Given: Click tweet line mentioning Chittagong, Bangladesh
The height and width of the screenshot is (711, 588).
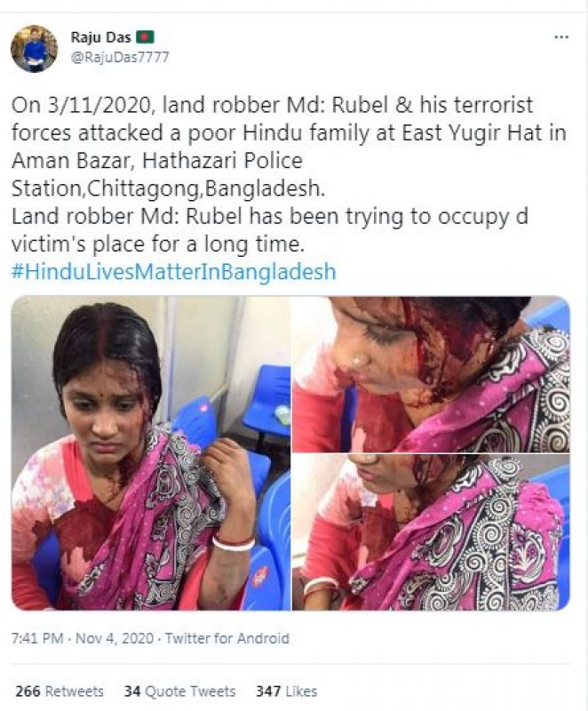Looking at the screenshot, I should click(x=168, y=188).
